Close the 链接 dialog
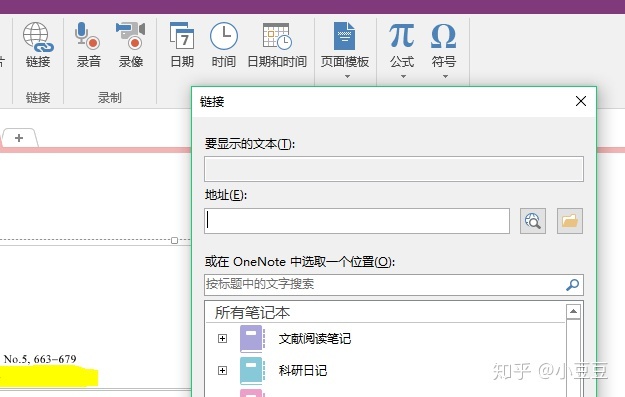This screenshot has height=397, width=625. click(x=581, y=101)
